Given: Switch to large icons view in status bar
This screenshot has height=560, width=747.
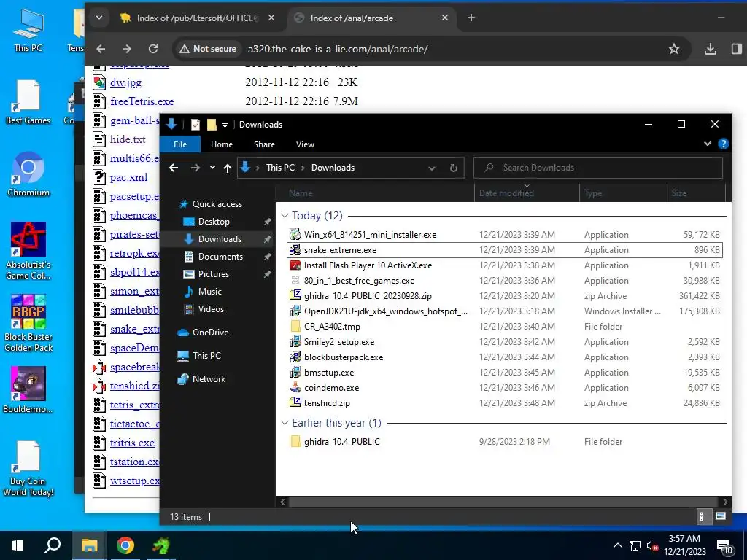Looking at the screenshot, I should pyautogui.click(x=720, y=516).
